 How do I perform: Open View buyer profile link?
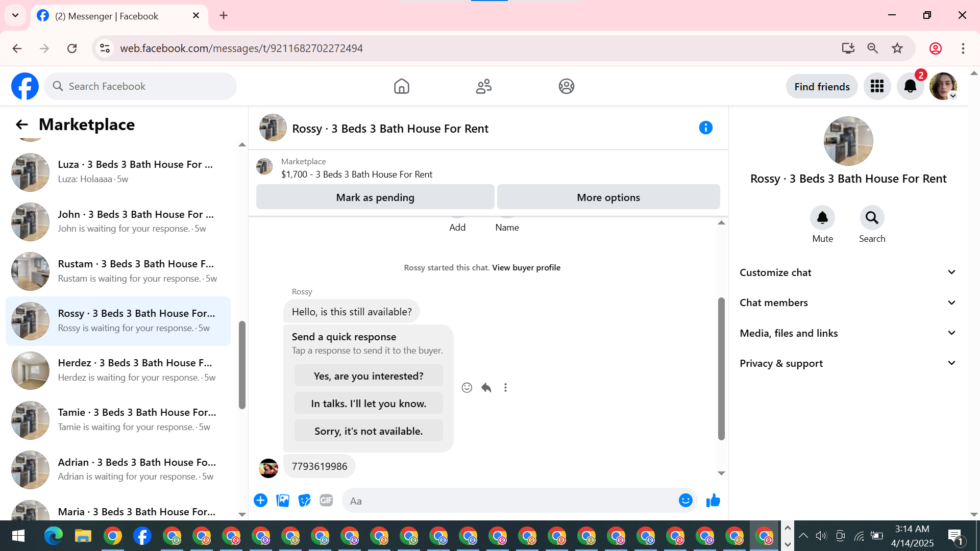526,267
